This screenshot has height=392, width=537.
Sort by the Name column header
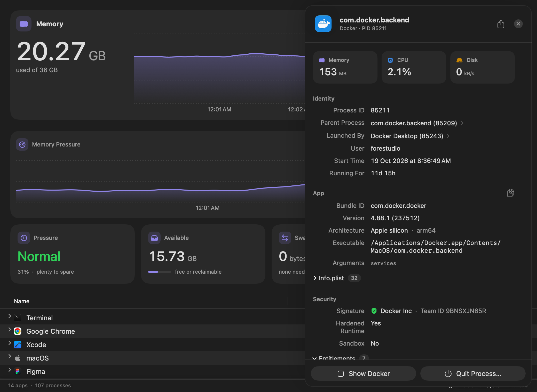click(x=22, y=301)
